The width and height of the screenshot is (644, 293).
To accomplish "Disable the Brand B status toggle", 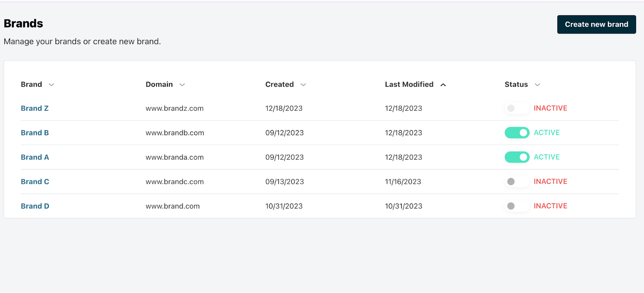I will pyautogui.click(x=517, y=133).
